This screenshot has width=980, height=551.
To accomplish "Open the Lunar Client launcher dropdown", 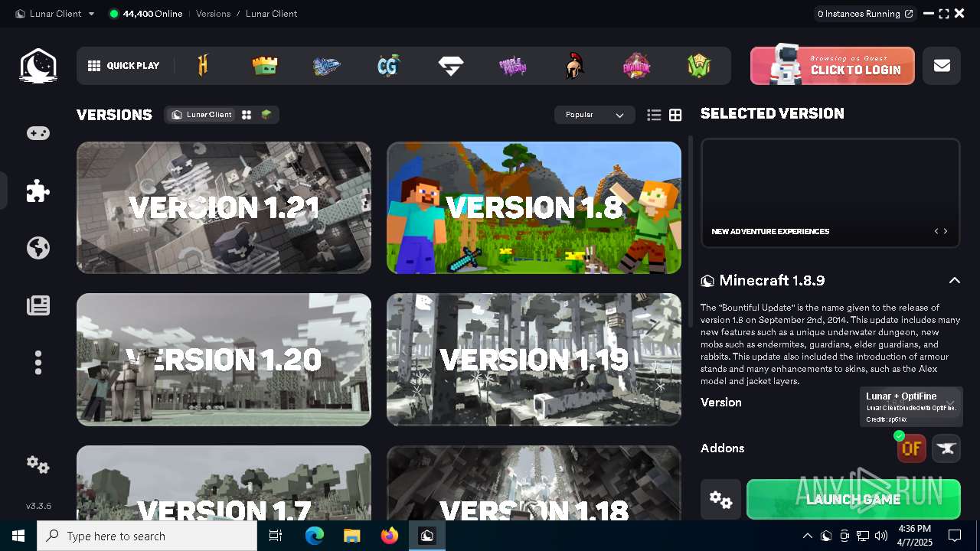I will click(x=55, y=14).
